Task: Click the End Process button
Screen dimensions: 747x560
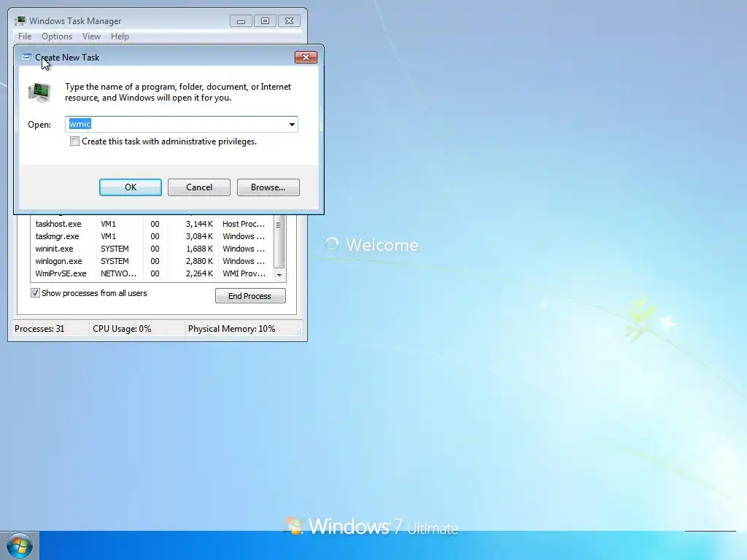Action: click(x=251, y=296)
